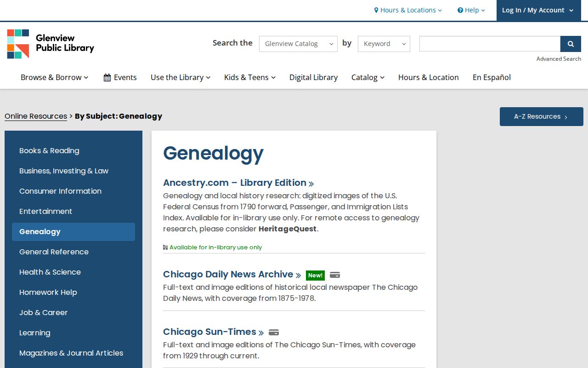The image size is (588, 368).
Task: Open Ancestry.com – Library Edition link
Action: [238, 183]
